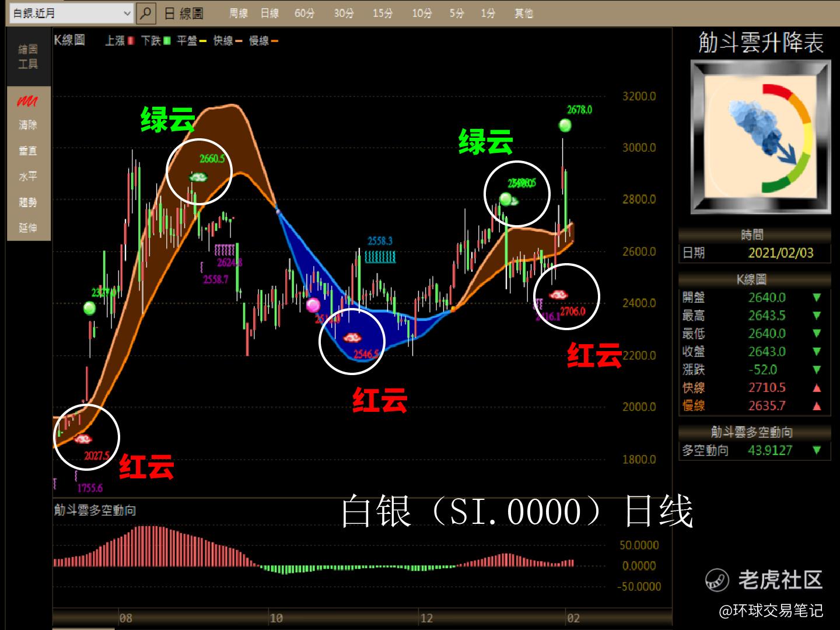This screenshot has height=630, width=840.
Task: Click the 多空動向 value 43.9127
Action: 770,450
